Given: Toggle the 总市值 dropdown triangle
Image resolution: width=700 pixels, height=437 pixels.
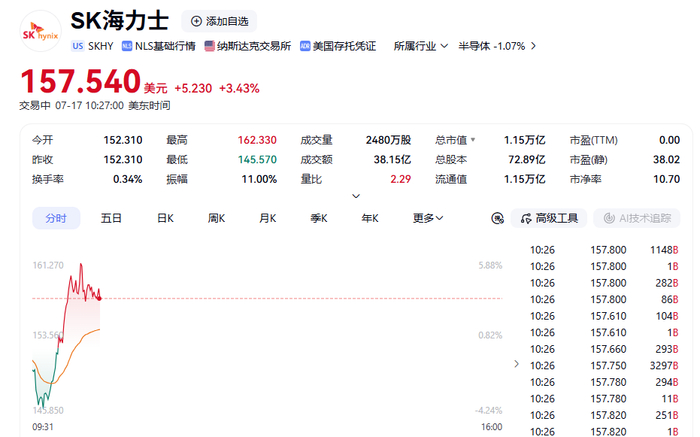Looking at the screenshot, I should 473,140.
